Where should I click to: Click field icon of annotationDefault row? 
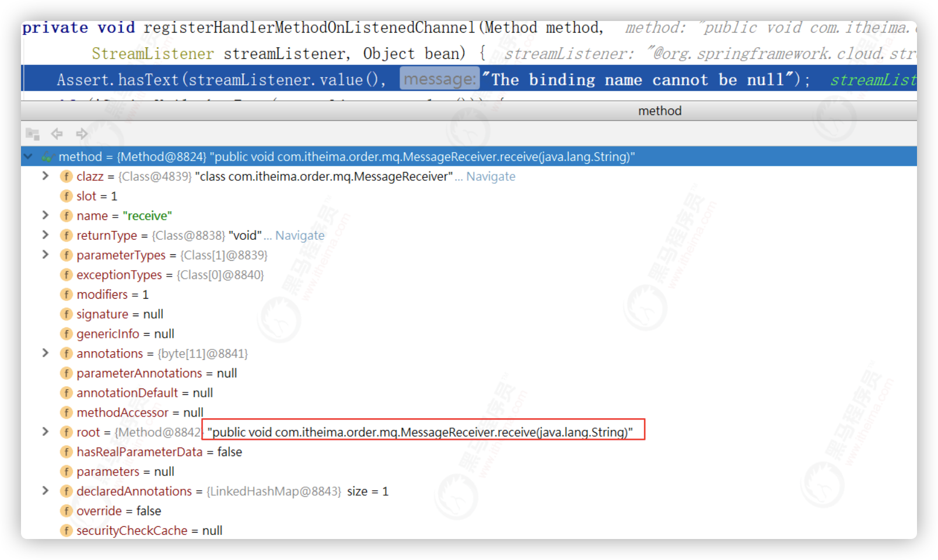click(66, 393)
